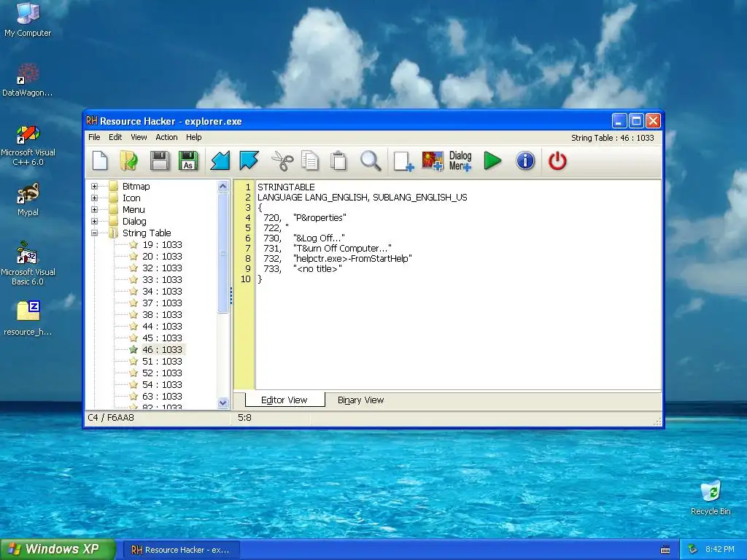Image resolution: width=747 pixels, height=560 pixels.
Task: Open a file with the folder icon
Action: [x=128, y=161]
